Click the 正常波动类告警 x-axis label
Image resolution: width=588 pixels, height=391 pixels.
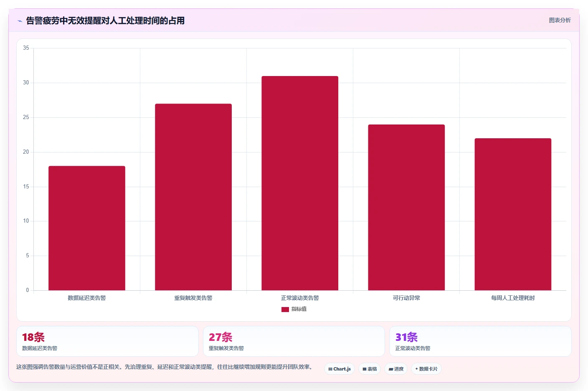[x=300, y=298]
